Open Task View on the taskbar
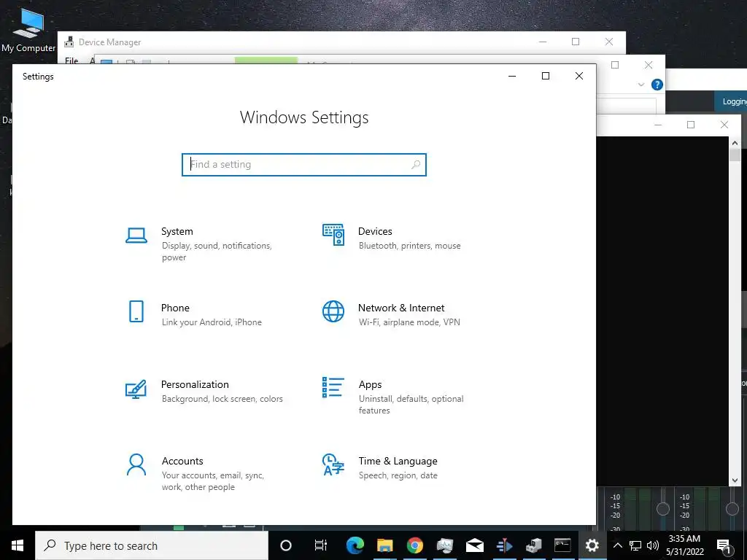 (321, 545)
